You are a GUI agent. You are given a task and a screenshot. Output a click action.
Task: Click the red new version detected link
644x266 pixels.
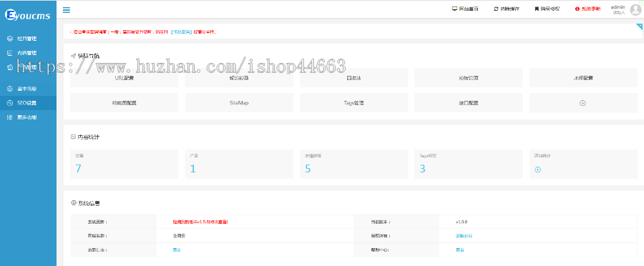click(x=200, y=222)
